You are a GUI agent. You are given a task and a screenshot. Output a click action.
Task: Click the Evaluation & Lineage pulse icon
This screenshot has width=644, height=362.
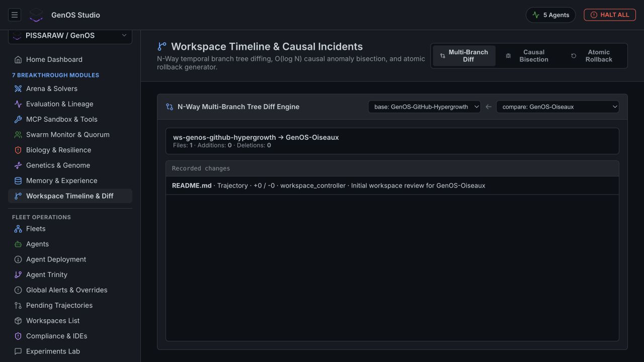pyautogui.click(x=18, y=104)
